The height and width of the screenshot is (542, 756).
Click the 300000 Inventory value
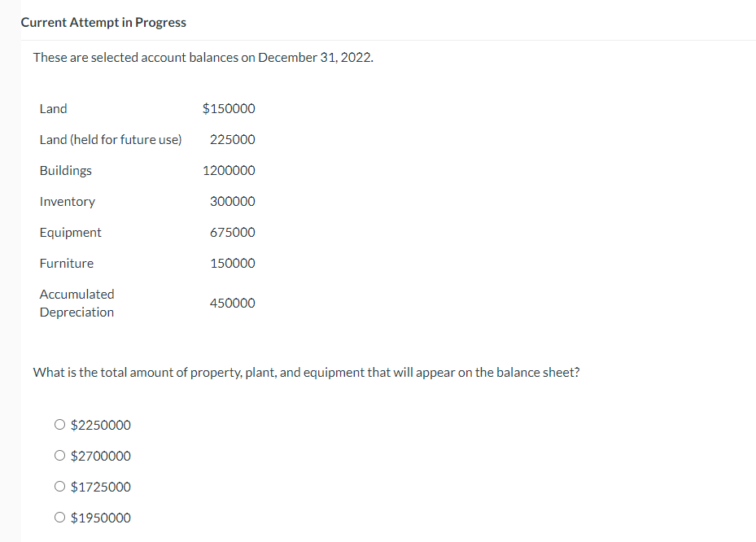(232, 201)
